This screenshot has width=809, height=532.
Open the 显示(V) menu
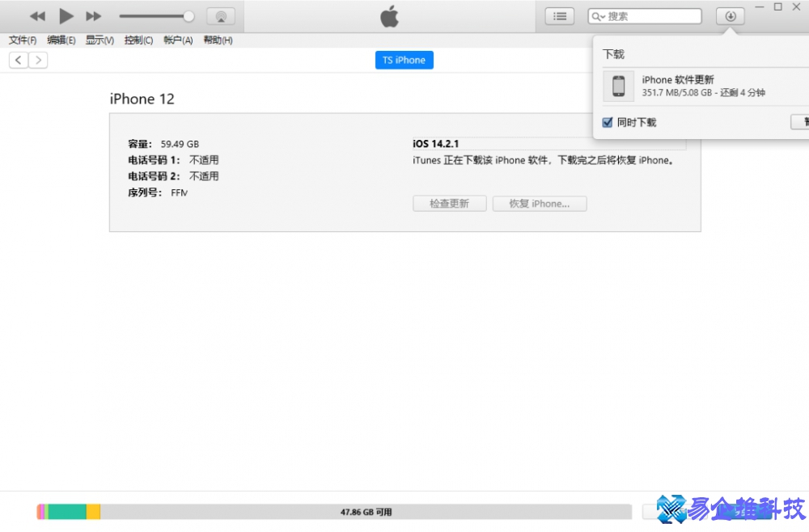point(99,40)
